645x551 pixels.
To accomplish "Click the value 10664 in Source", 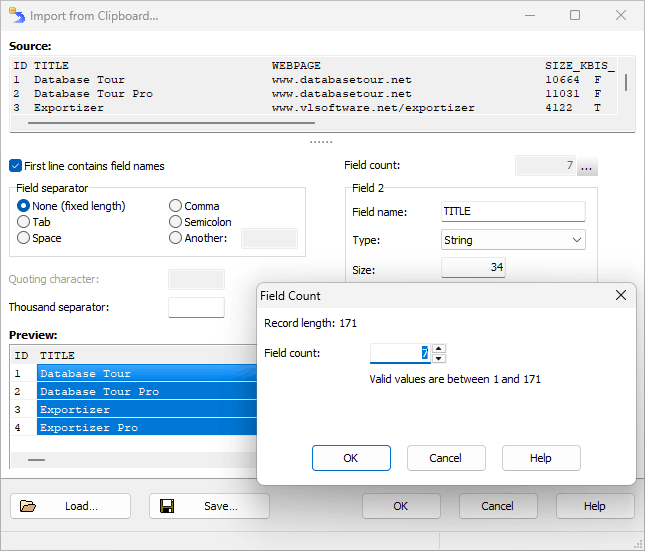I will click(x=562, y=79).
